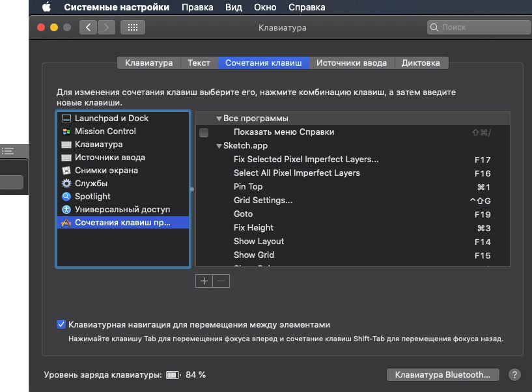Screen dimensions: 532x392
Task: Open the Системные настройки menu
Action: [117, 7]
